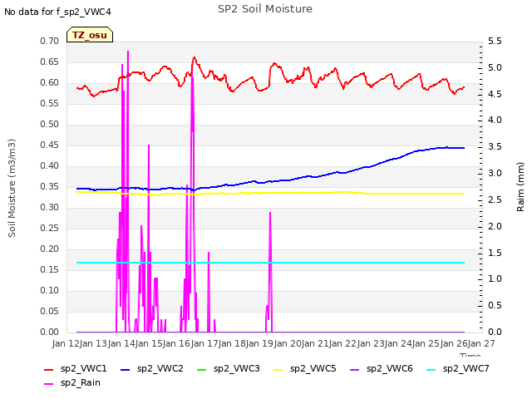Click the 0.70 left axis value
Image resolution: width=532 pixels, height=399 pixels.
click(50, 41)
